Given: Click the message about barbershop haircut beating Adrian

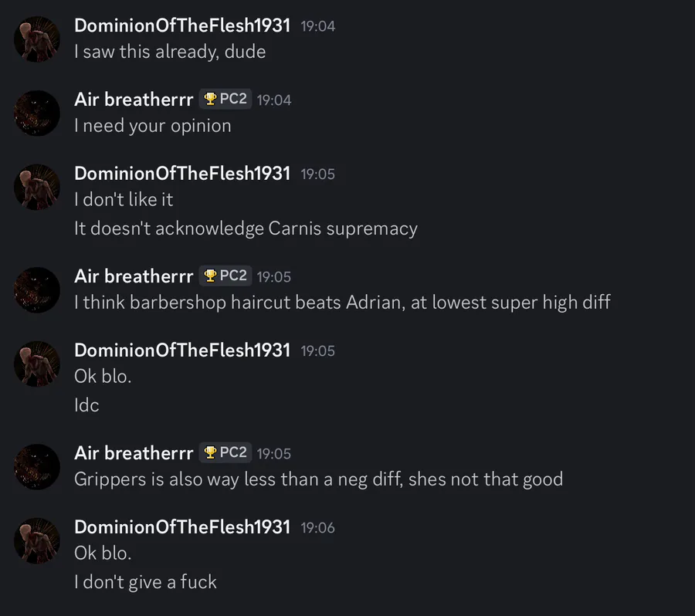Looking at the screenshot, I should [342, 302].
